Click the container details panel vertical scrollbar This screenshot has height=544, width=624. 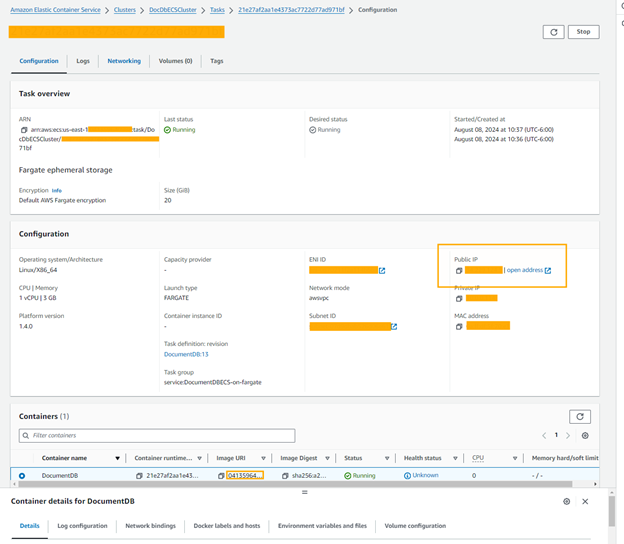coord(612,511)
